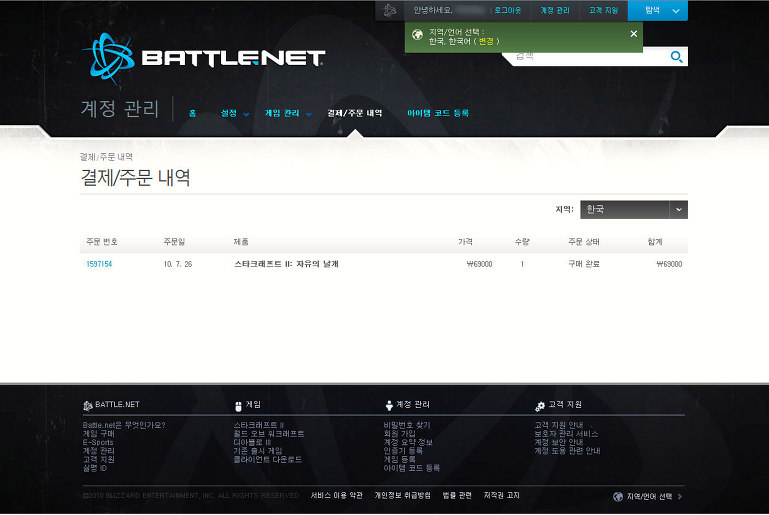Click the 구매 완료 status cell
Viewport: 769px width, 515px height.
584,264
